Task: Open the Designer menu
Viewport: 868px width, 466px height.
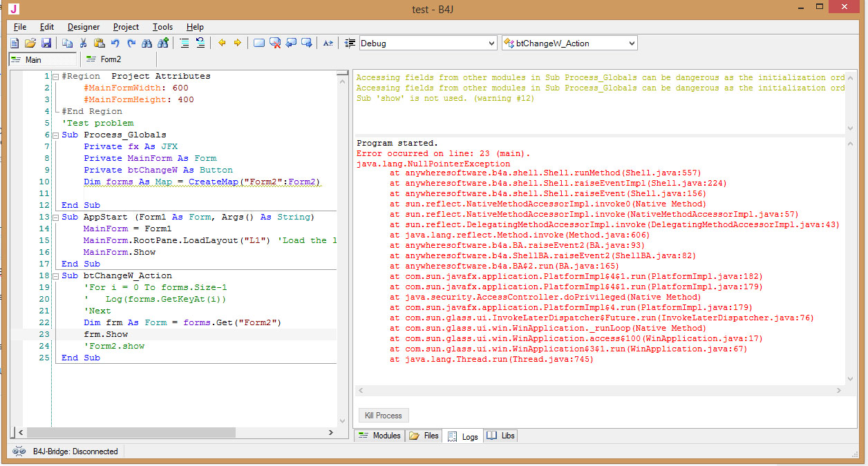Action: coord(84,27)
